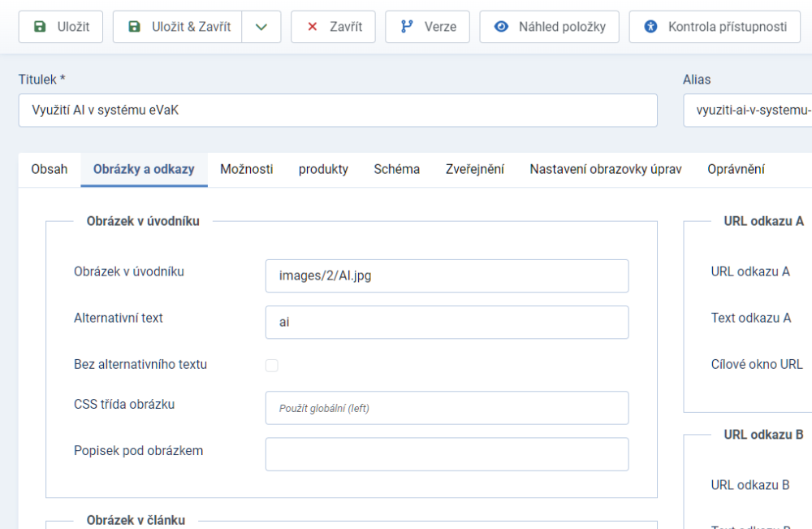Viewport: 812px width, 529px height.
Task: Switch to the Schéma tab
Action: tap(396, 169)
